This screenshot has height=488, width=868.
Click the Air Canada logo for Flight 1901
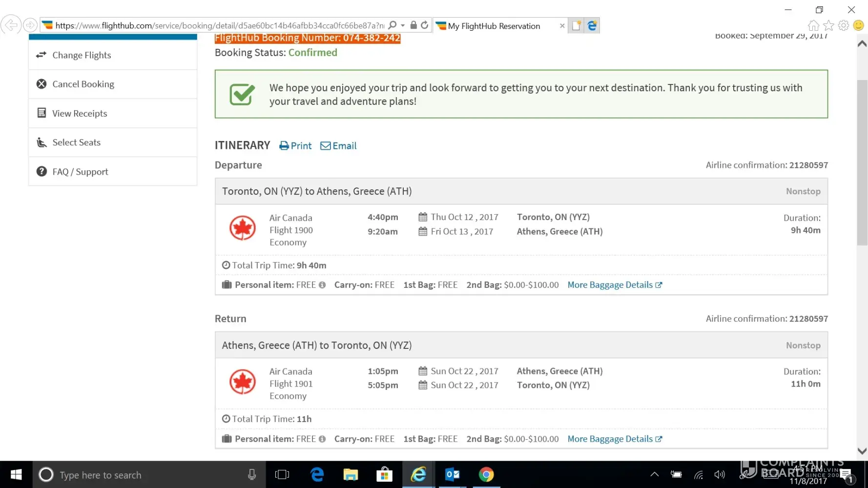pyautogui.click(x=243, y=382)
